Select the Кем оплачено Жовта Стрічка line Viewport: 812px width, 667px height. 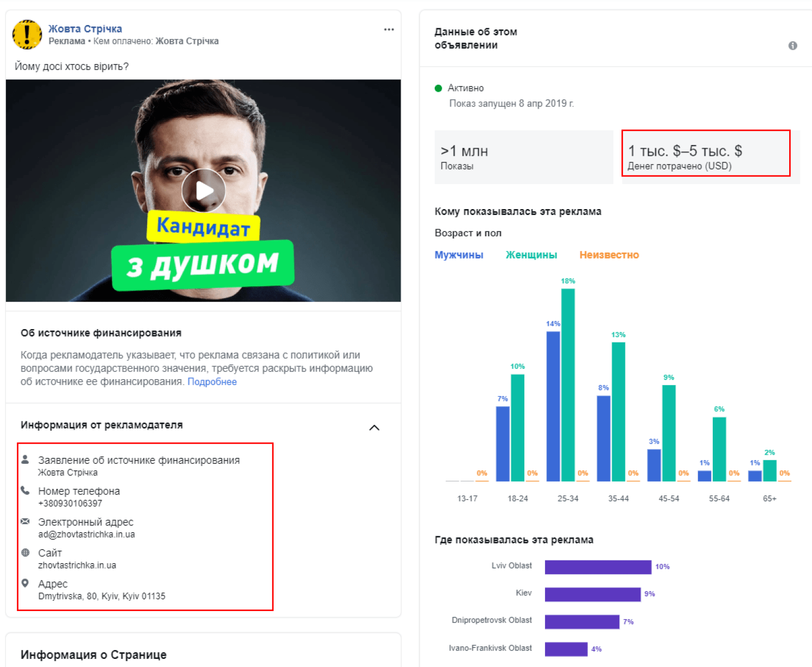(156, 41)
